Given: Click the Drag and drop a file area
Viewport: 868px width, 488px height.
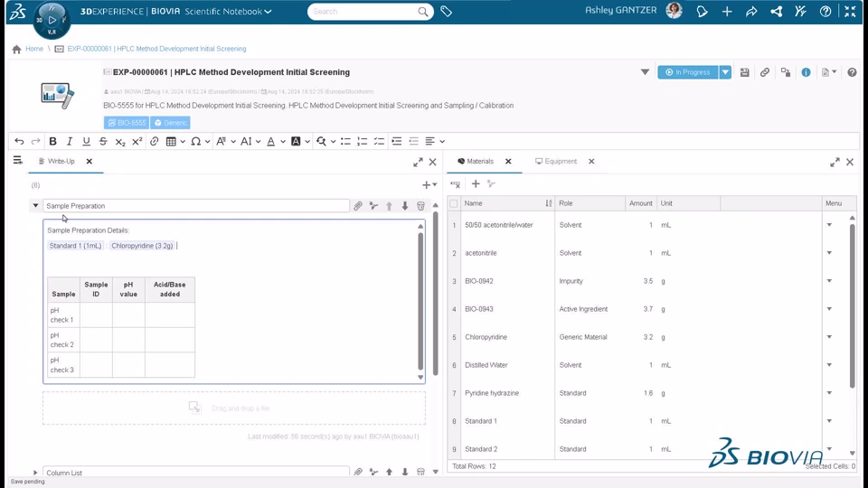Looking at the screenshot, I should [234, 408].
